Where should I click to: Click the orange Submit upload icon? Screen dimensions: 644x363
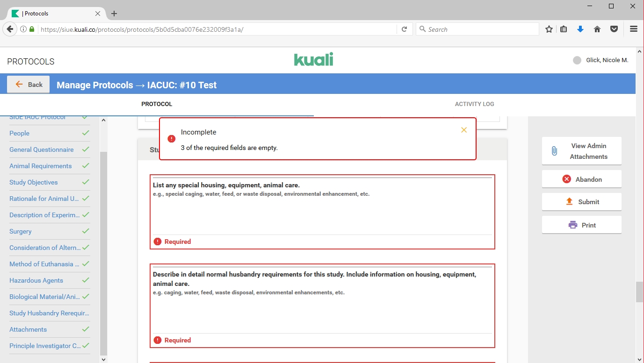[x=569, y=202]
